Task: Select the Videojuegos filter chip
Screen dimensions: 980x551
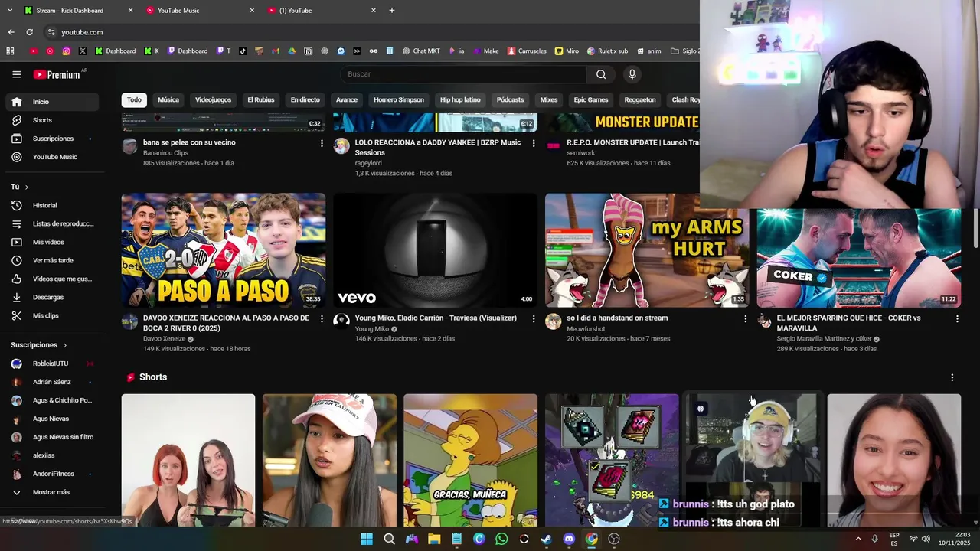Action: [213, 100]
